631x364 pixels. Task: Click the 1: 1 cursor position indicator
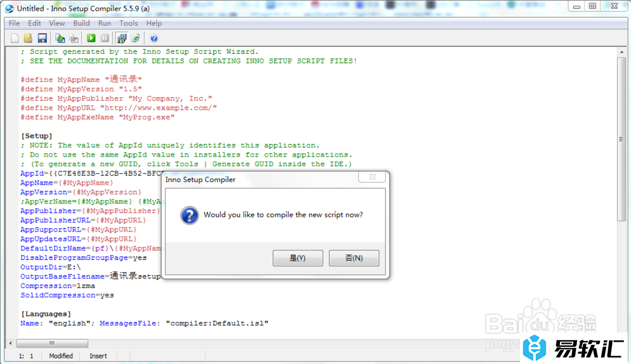26,356
